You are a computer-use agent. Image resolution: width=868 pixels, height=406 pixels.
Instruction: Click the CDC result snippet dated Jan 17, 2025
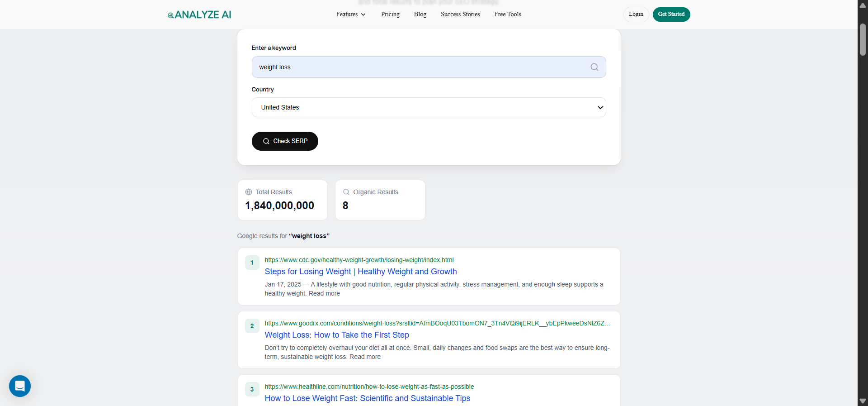point(434,289)
